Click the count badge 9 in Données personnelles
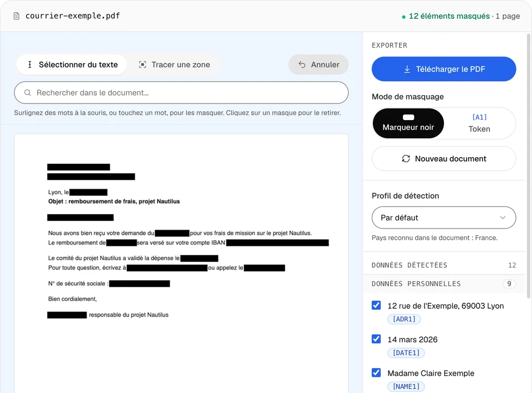 [x=509, y=284]
